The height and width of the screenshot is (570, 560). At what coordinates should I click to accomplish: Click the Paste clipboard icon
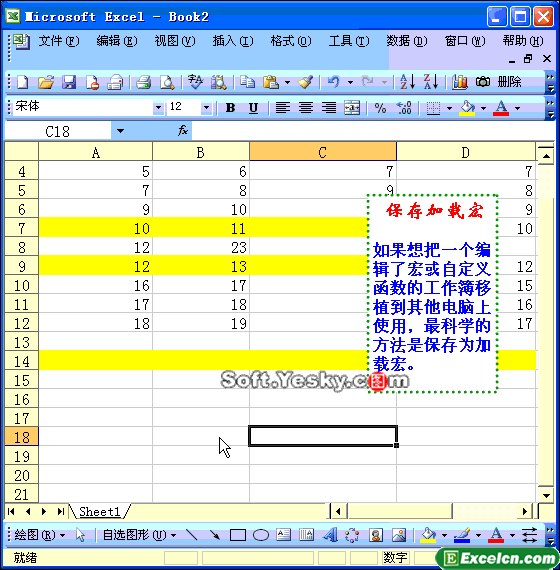click(271, 82)
